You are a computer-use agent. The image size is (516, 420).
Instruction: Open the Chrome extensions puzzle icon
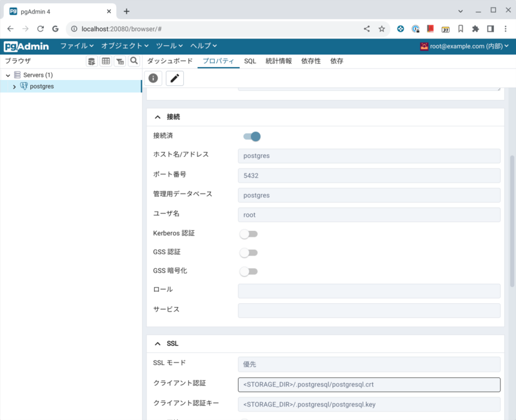click(x=475, y=29)
